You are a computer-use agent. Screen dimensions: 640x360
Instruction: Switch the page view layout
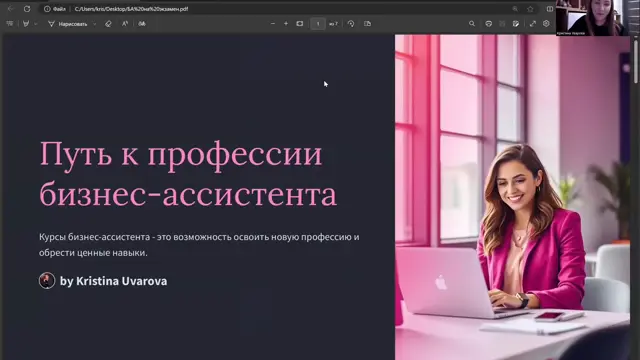tap(368, 24)
